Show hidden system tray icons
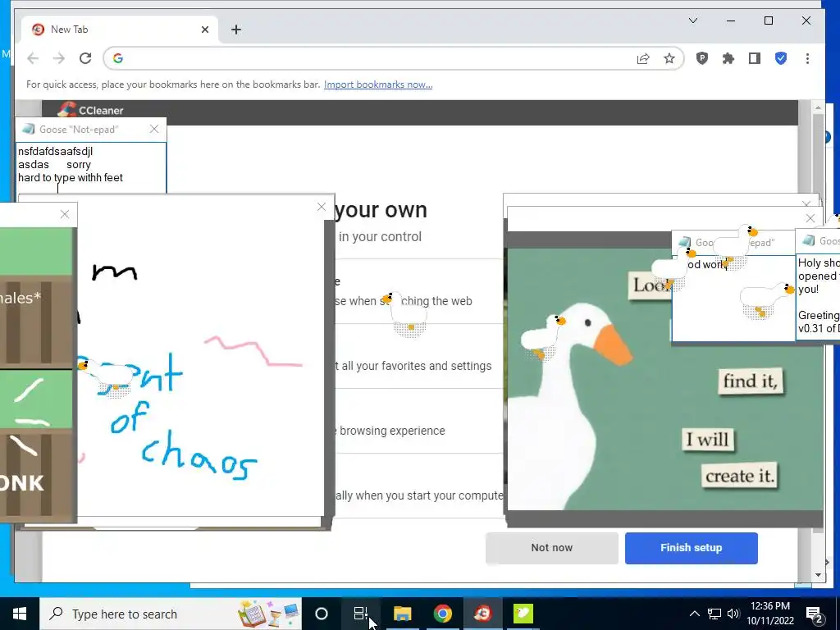This screenshot has width=840, height=630. pyautogui.click(x=694, y=614)
